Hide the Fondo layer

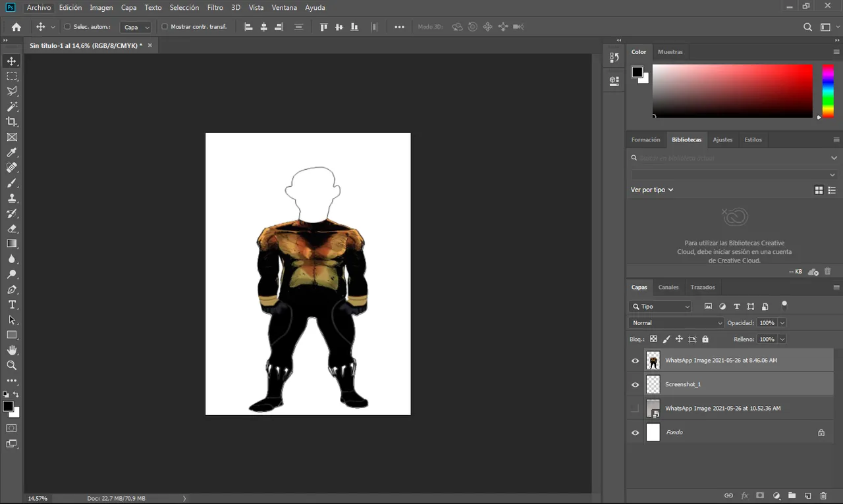[635, 432]
